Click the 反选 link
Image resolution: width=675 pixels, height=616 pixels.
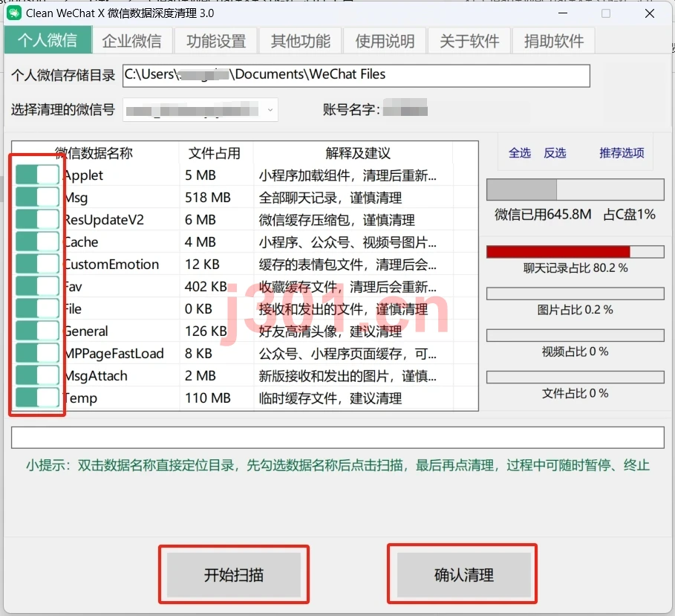point(555,153)
